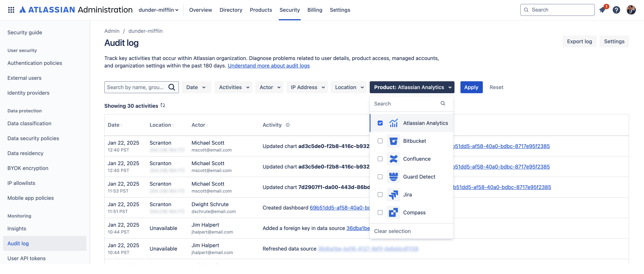Click the magnifier in the name search box

(172, 87)
